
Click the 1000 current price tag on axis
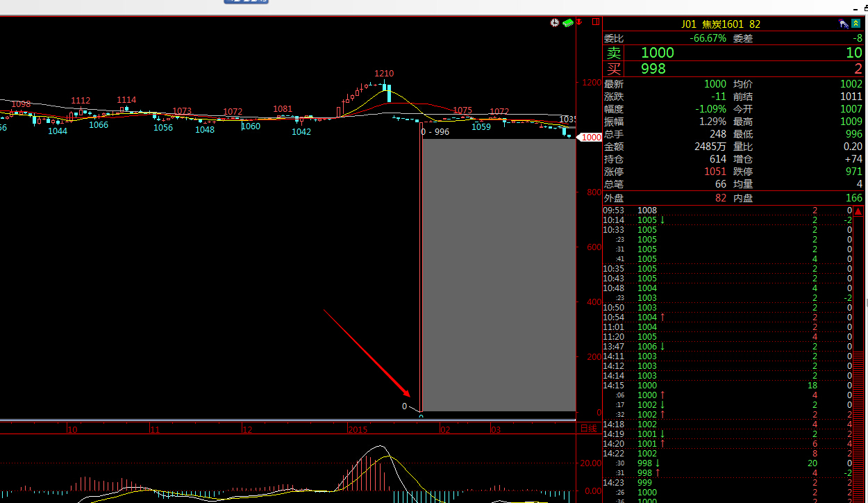pyautogui.click(x=591, y=138)
